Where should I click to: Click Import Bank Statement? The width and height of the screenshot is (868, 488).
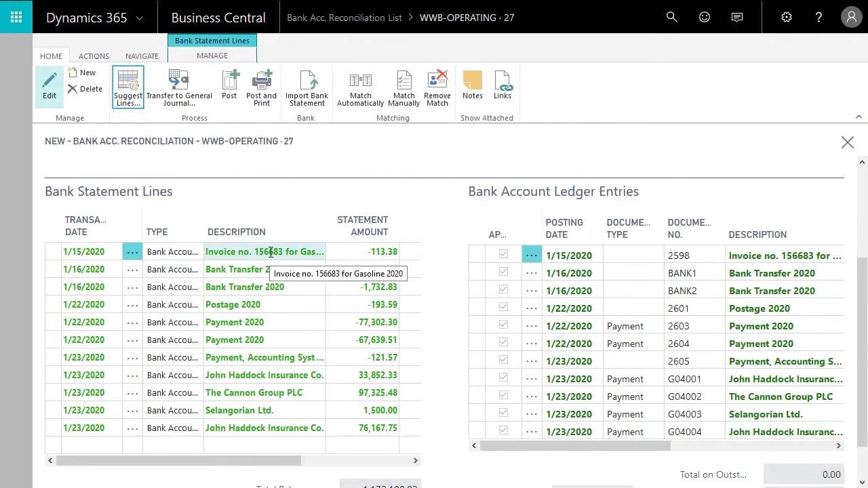307,87
